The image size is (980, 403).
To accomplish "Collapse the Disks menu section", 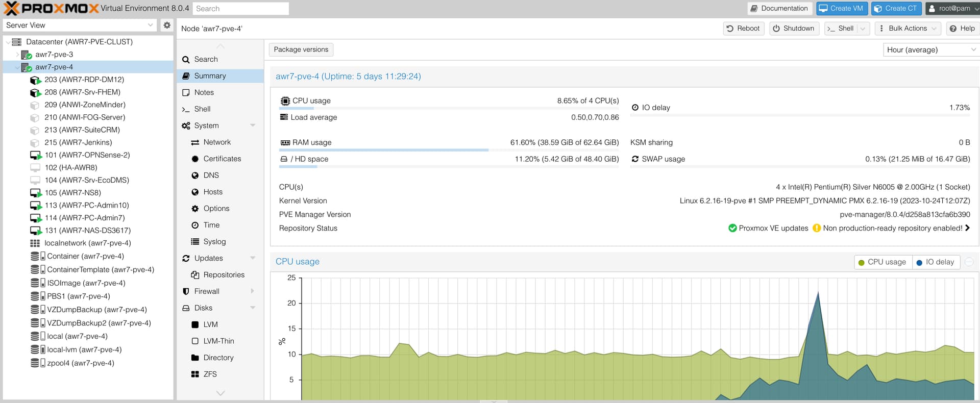I will 253,308.
